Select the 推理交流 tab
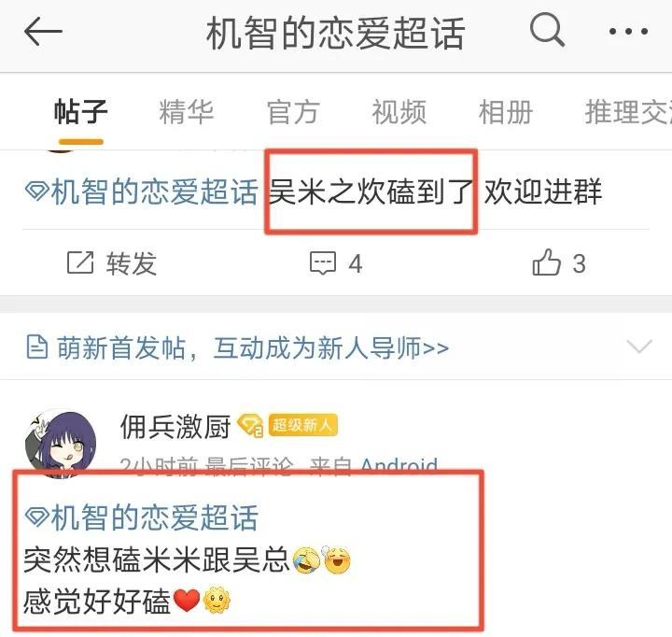This screenshot has width=672, height=637. click(x=628, y=112)
